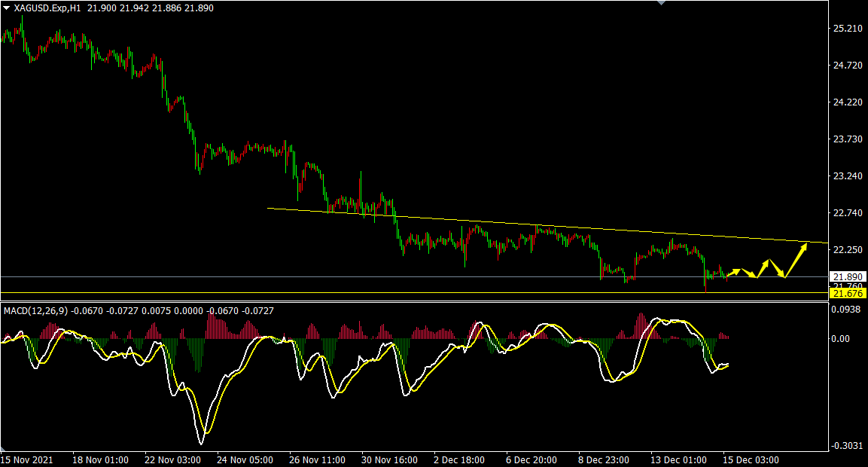Click the chart shift triangle marker at top

coord(661,3)
